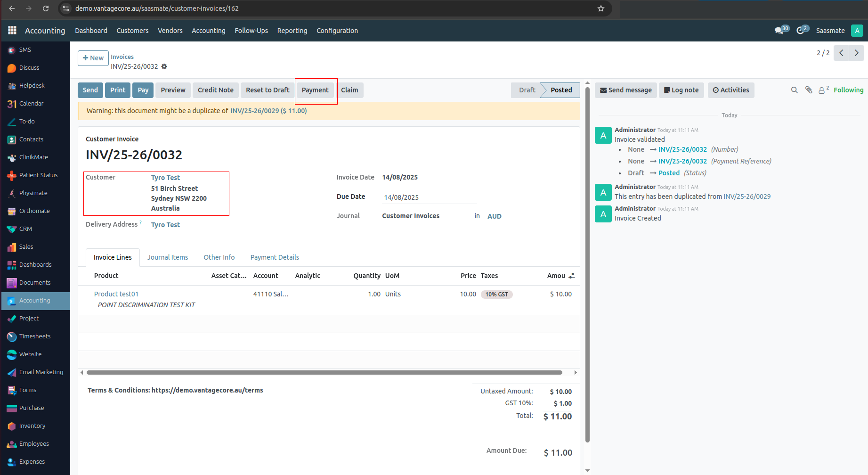Switch to the Journal Items tab
This screenshot has width=868, height=475.
tap(168, 257)
